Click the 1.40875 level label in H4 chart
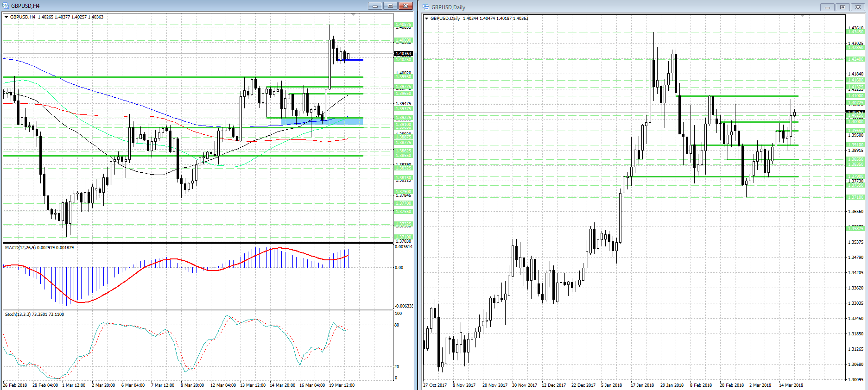Image resolution: width=868 pixels, height=390 pixels. coord(403,25)
